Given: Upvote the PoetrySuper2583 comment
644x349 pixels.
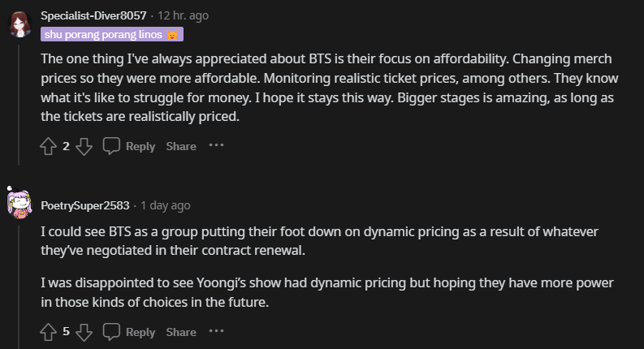Looking at the screenshot, I should (x=48, y=332).
